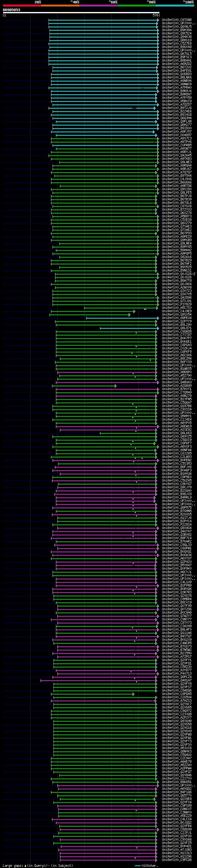Click label UniRef100_Q4BUA3
Screen dimensions: 197x868
click(177, 382)
